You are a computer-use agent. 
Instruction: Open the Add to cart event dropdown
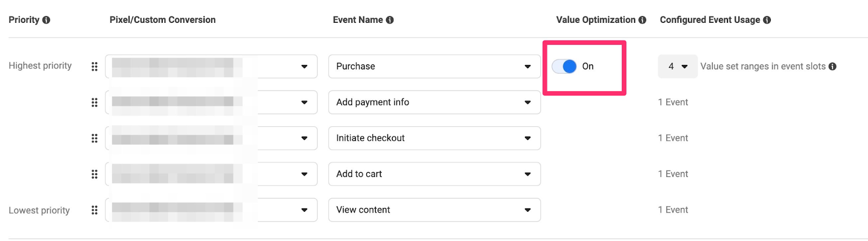(435, 174)
